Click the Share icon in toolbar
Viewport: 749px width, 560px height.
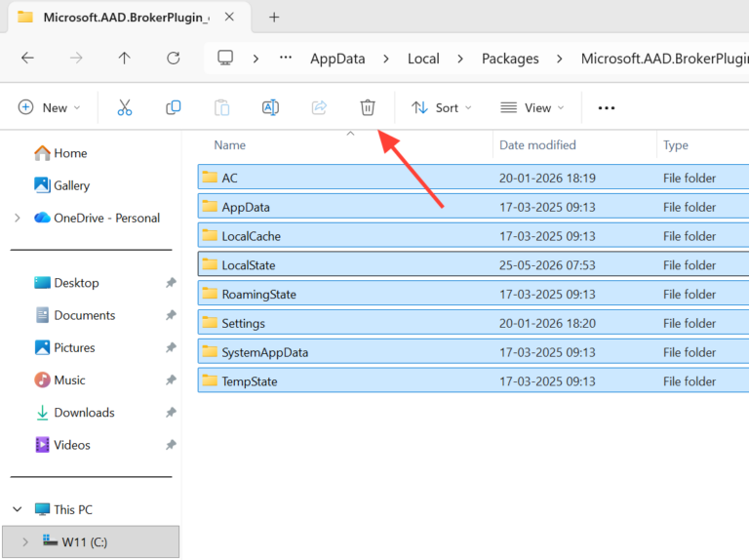pyautogui.click(x=319, y=107)
